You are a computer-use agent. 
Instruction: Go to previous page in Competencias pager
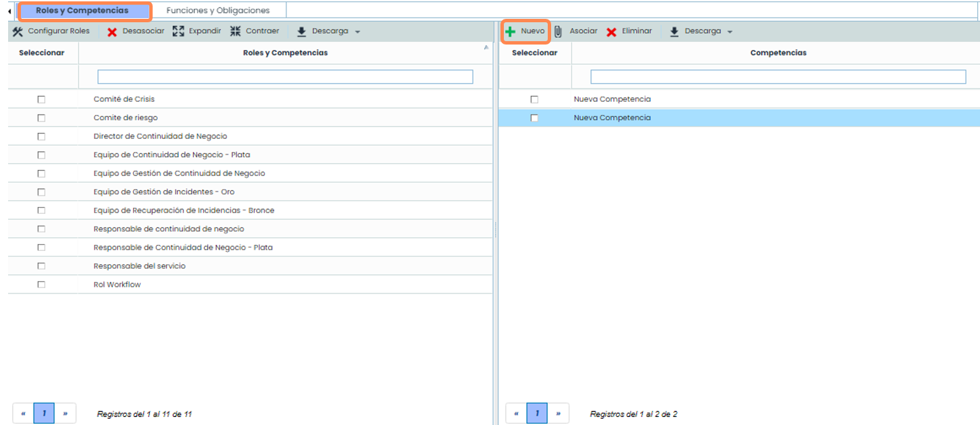coord(516,414)
